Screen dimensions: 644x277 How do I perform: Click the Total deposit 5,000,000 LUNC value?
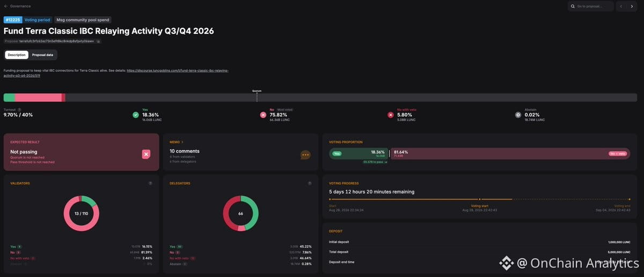click(x=620, y=252)
